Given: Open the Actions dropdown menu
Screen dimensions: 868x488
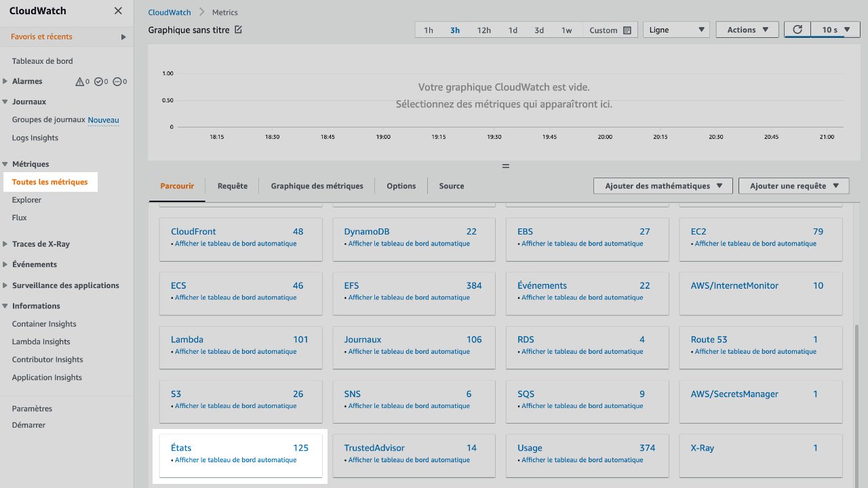Looking at the screenshot, I should pos(748,30).
